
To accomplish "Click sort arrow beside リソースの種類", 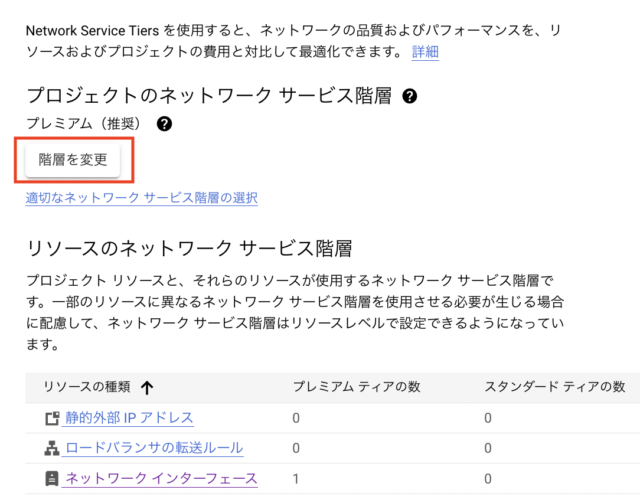I will click(147, 387).
